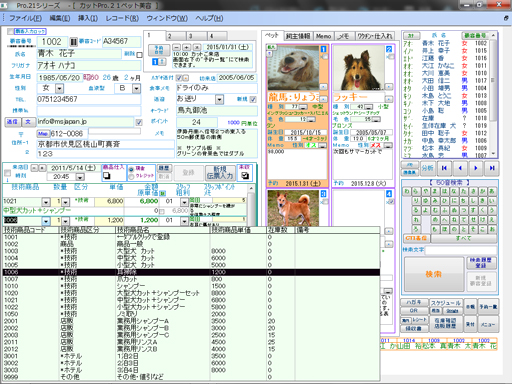Viewport: 512px width, 384px height.
Task: Open the 時刻 dropdown showing 20:45
Action: click(x=80, y=177)
